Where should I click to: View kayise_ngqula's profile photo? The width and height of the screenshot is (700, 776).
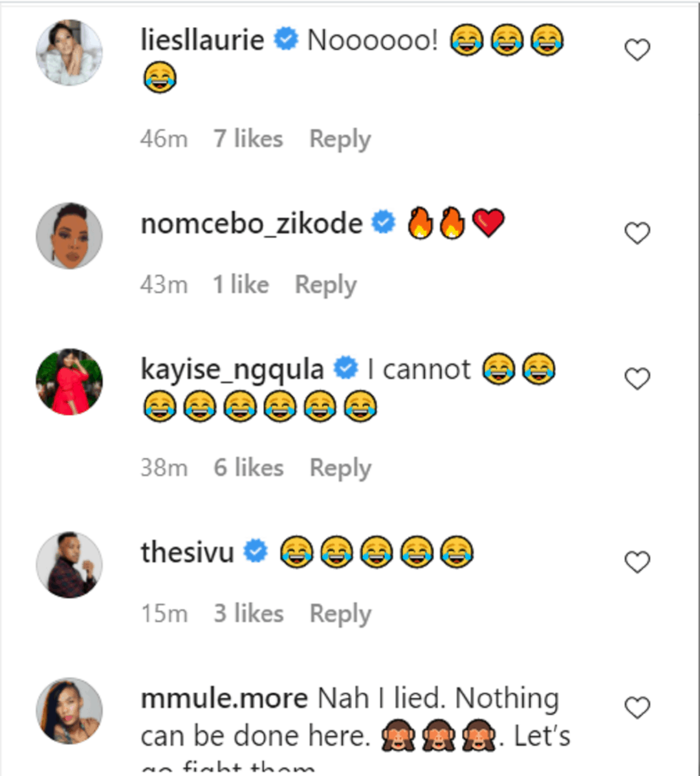pyautogui.click(x=69, y=382)
